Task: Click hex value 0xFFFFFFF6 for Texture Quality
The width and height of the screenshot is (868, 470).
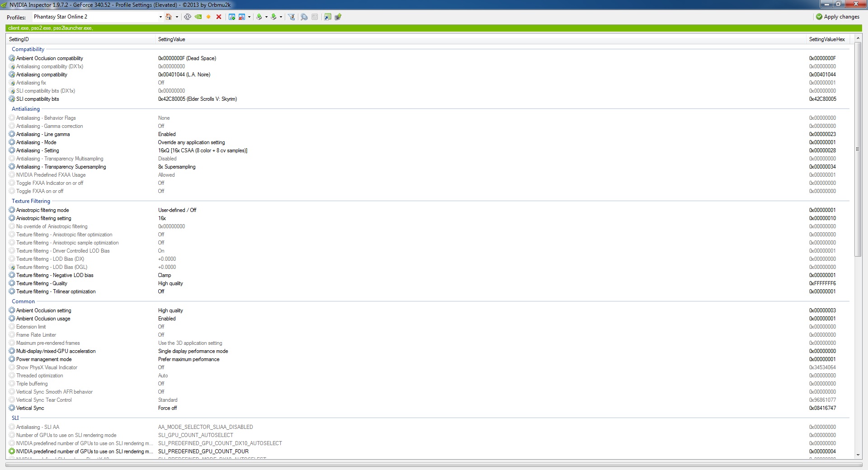Action: pyautogui.click(x=822, y=283)
